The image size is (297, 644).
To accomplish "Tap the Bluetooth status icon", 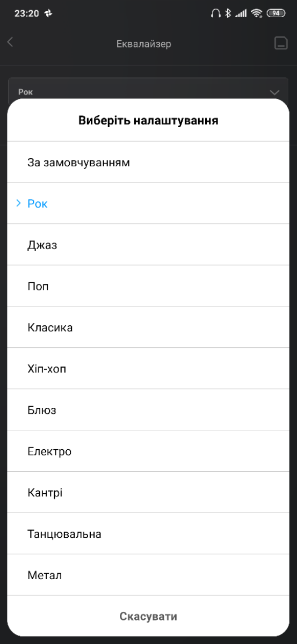I will [x=228, y=13].
